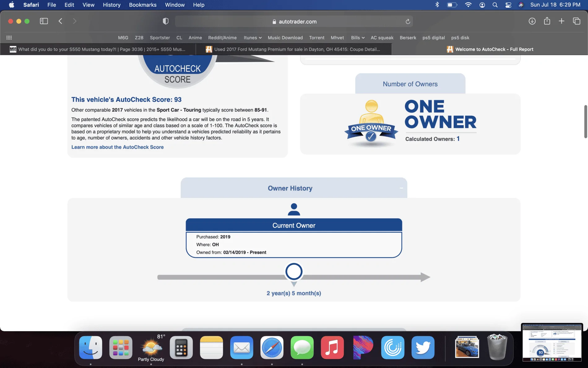Open the Bookmarks menu
The width and height of the screenshot is (588, 368).
[143, 5]
